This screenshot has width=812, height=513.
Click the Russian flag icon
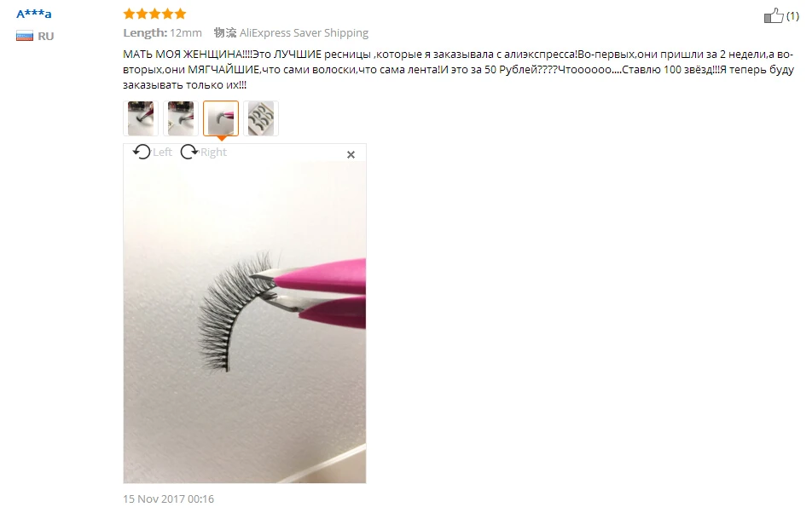pyautogui.click(x=25, y=36)
